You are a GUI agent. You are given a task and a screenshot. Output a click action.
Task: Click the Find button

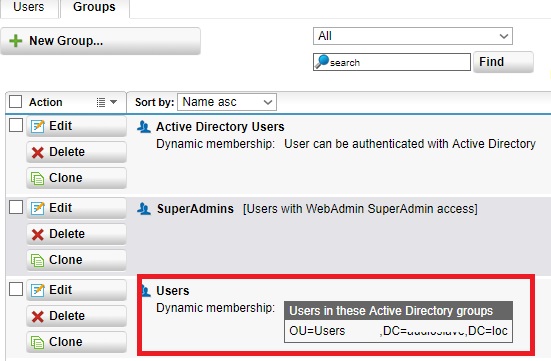point(503,62)
